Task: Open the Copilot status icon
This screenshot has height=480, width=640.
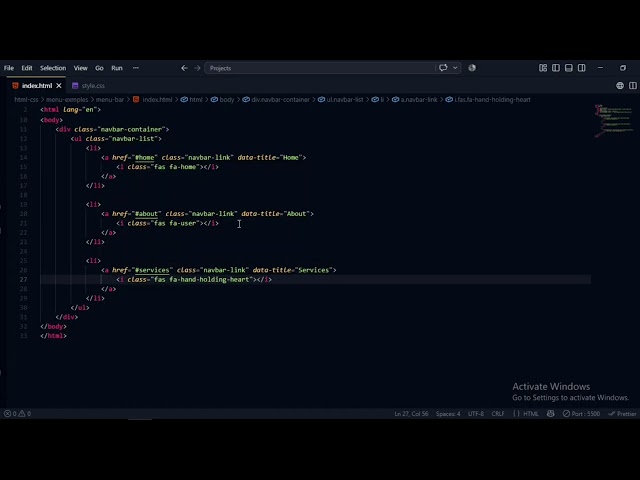Action: [550, 413]
